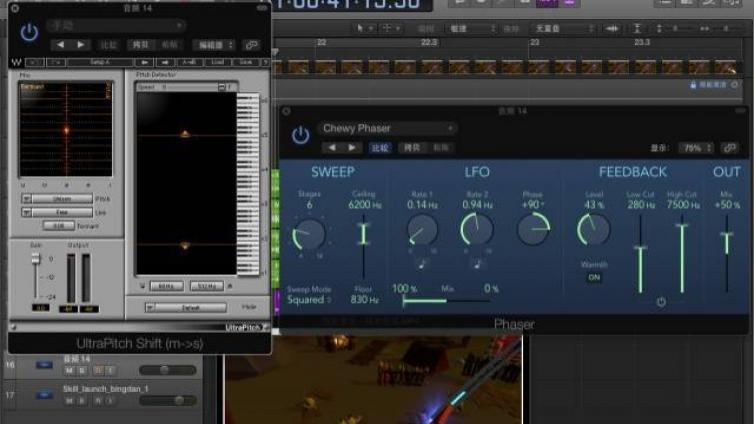
Task: Open the 79% display size dropdown
Action: click(696, 148)
